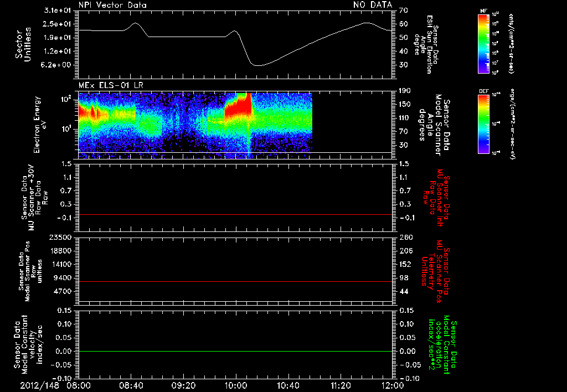Click the DEF color scale bar
Image resolution: width=567 pixels, height=392 pixels.
coord(483,124)
